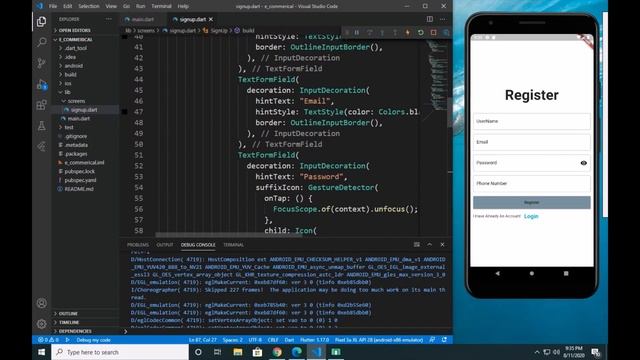The height and width of the screenshot is (360, 640).
Task: Trigger Flutter hot reload lightning icon
Action: (x=407, y=32)
